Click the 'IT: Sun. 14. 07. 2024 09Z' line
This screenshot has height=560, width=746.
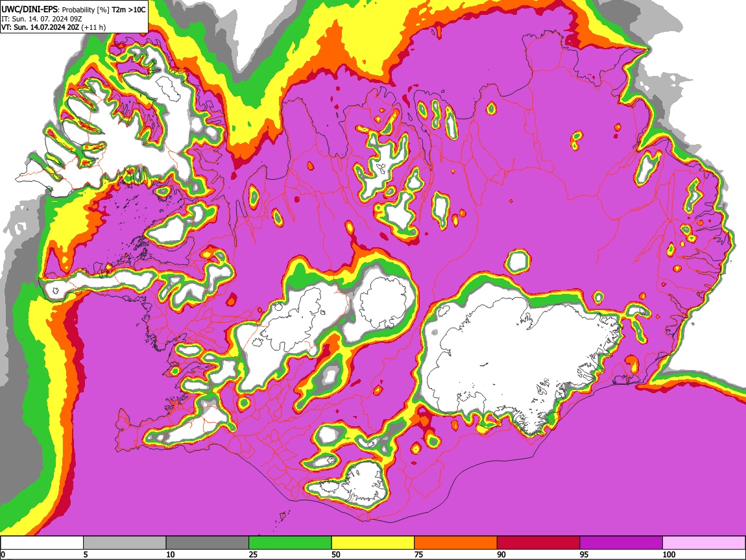pos(42,19)
